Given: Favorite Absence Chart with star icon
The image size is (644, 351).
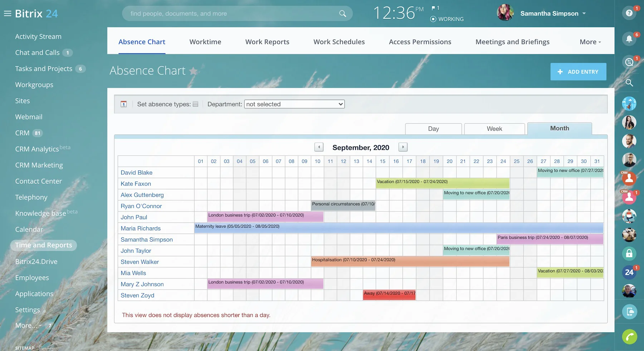Looking at the screenshot, I should tap(193, 71).
